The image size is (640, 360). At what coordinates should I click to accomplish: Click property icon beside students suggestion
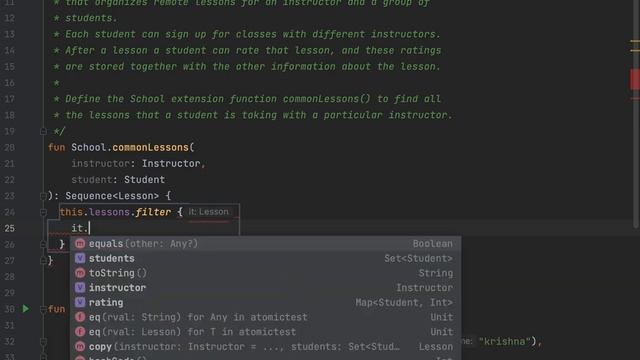[x=80, y=258]
